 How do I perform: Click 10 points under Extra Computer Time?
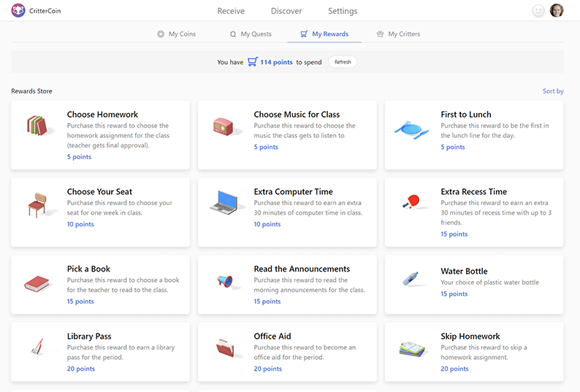pyautogui.click(x=267, y=224)
